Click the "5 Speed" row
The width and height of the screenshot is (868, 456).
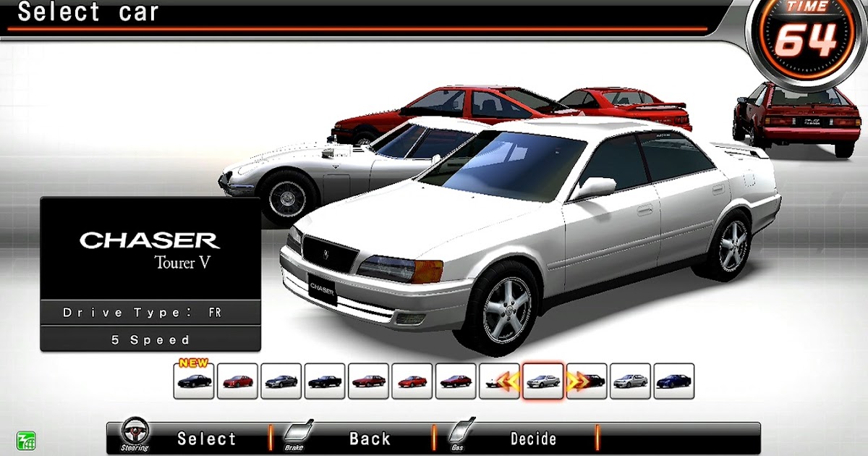(150, 339)
